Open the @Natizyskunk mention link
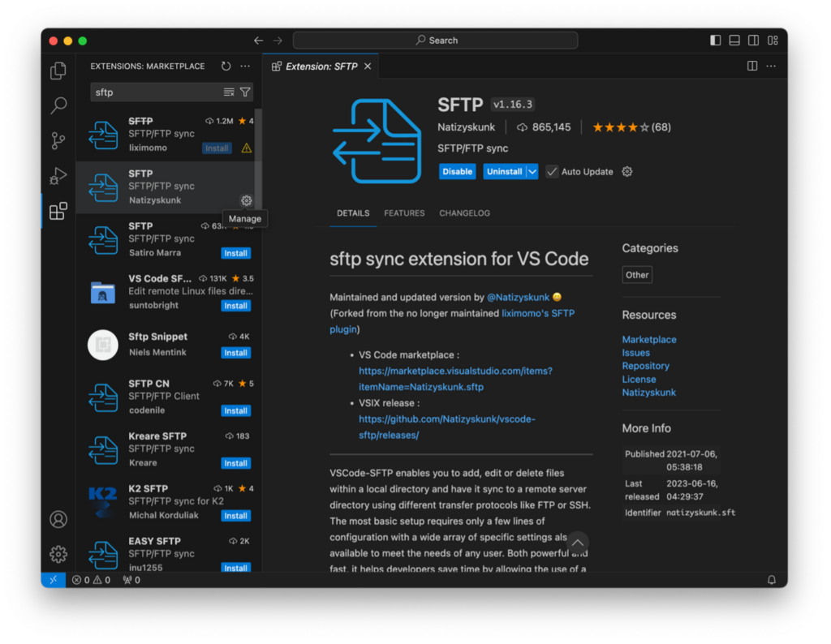The height and width of the screenshot is (644, 831). point(518,297)
